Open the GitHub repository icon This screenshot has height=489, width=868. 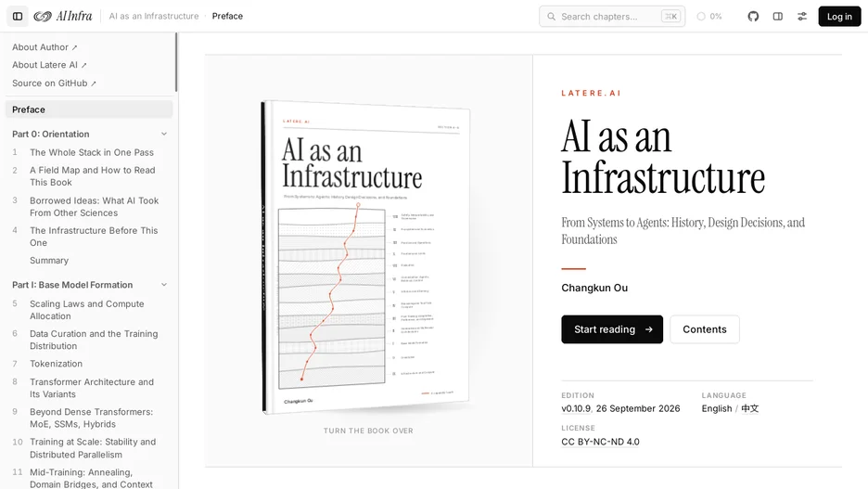point(753,16)
